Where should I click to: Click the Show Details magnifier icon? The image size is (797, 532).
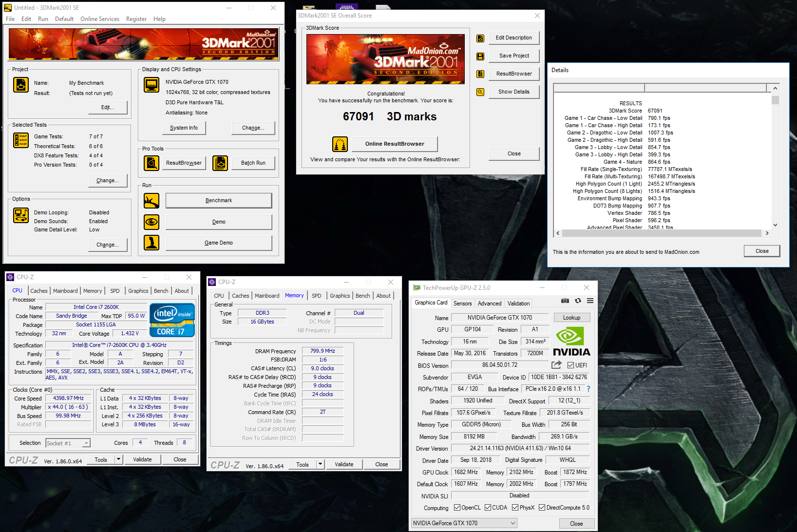pyautogui.click(x=480, y=92)
